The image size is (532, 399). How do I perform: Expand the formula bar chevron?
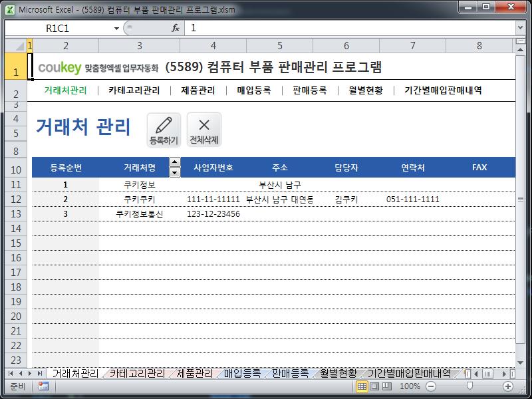click(x=520, y=28)
